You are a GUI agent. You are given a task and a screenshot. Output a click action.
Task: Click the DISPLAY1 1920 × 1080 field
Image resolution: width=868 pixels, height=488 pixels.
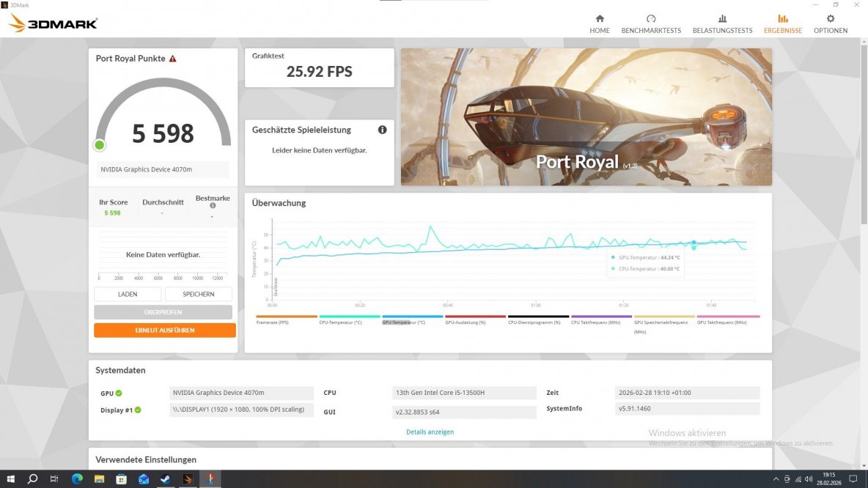point(240,410)
